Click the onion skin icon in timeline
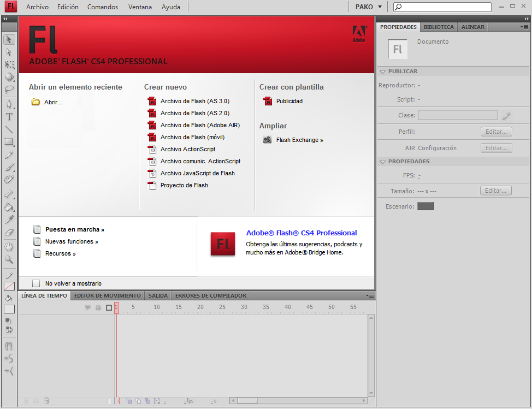The height and width of the screenshot is (409, 532). click(129, 401)
